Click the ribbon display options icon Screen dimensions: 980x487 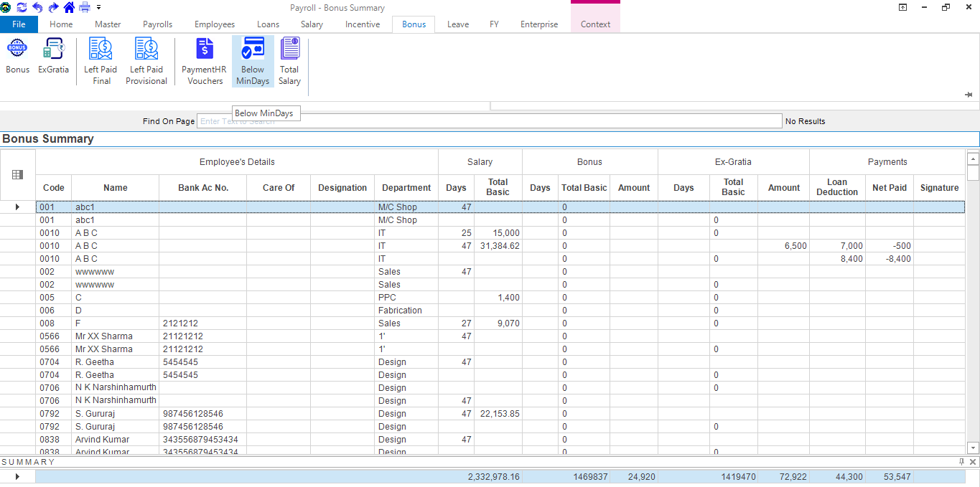point(902,7)
